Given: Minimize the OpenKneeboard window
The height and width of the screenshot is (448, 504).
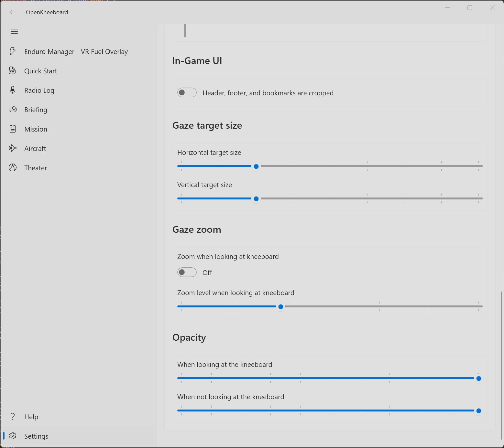Looking at the screenshot, I should [448, 7].
